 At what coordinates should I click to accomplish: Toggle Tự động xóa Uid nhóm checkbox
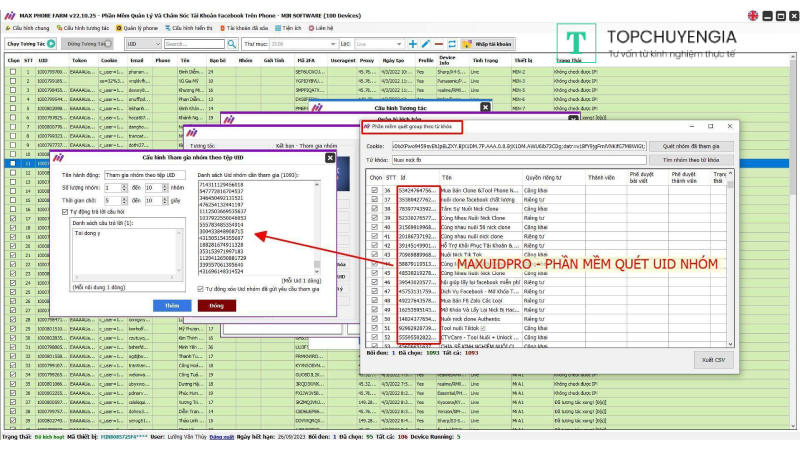(x=202, y=287)
